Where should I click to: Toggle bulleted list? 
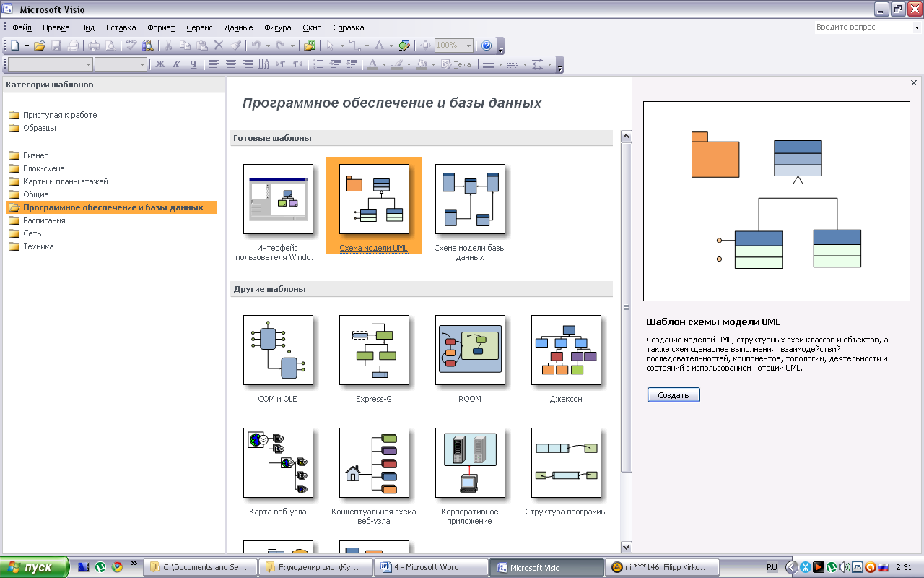[318, 64]
